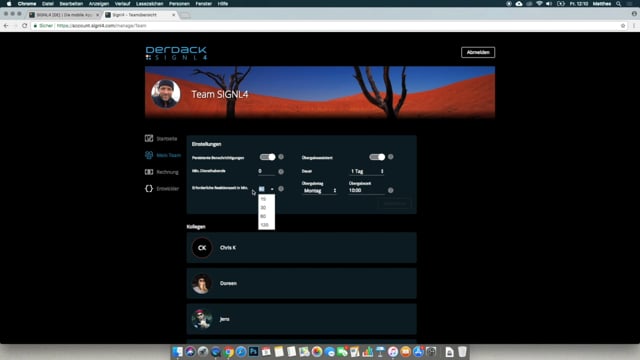
Task: Open the Verlauf menu
Action: (x=122, y=4)
